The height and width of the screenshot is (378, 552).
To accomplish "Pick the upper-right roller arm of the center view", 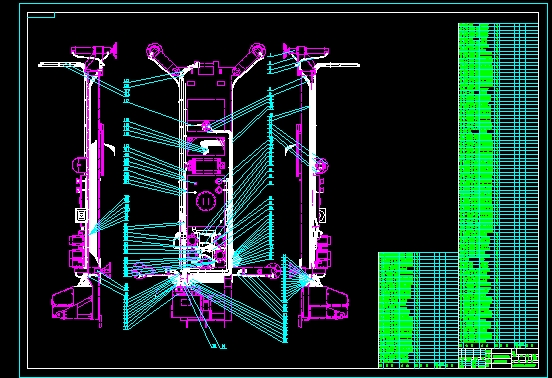I will click(x=248, y=59).
